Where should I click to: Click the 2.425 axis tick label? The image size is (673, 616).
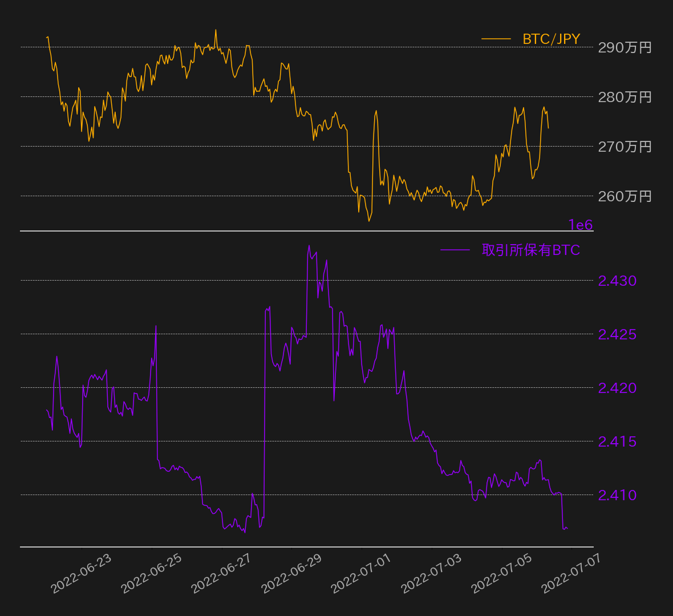[617, 334]
